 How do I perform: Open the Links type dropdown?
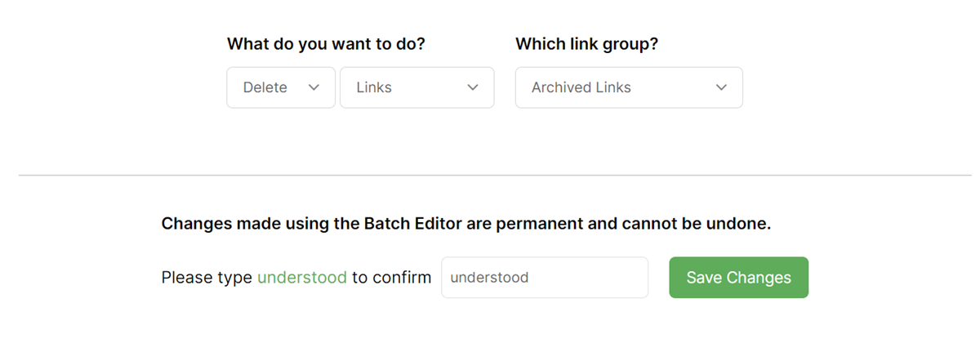pyautogui.click(x=416, y=87)
